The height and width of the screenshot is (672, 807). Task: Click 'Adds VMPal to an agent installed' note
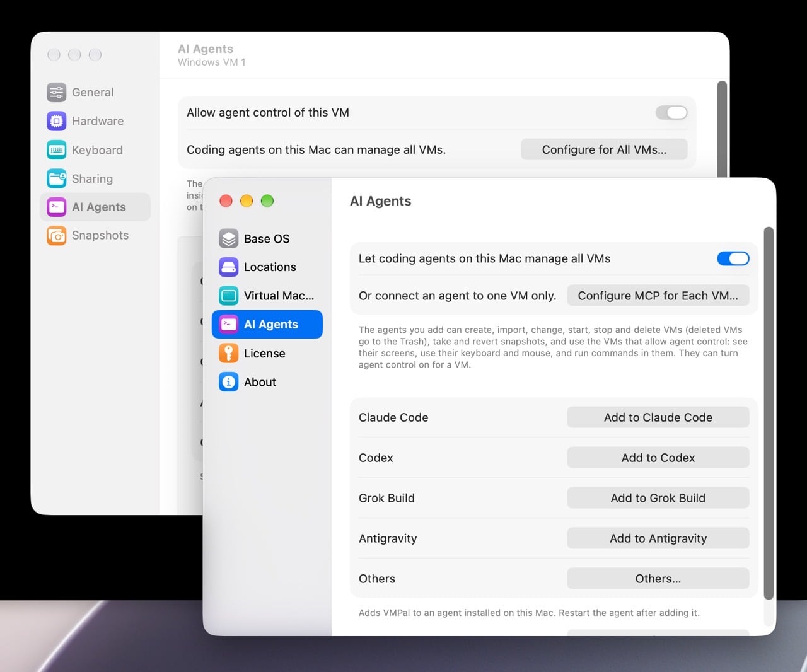529,613
